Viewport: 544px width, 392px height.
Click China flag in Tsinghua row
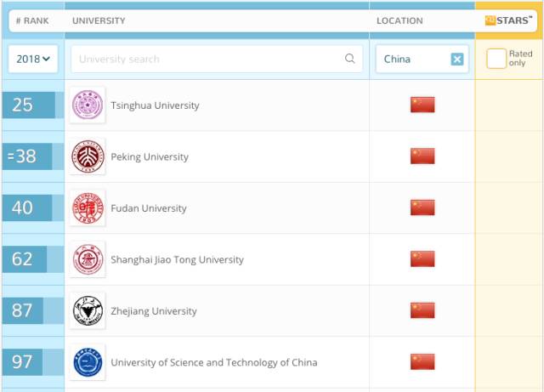click(x=422, y=105)
